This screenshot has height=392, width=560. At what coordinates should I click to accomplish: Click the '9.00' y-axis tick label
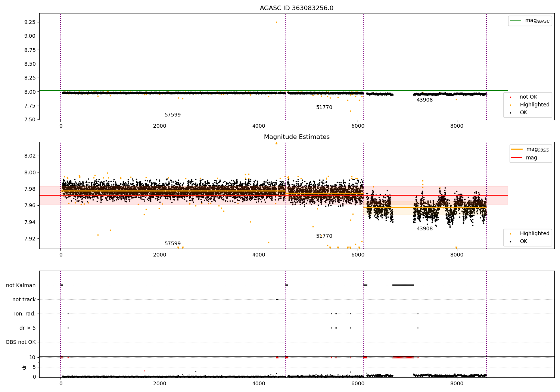coord(29,36)
